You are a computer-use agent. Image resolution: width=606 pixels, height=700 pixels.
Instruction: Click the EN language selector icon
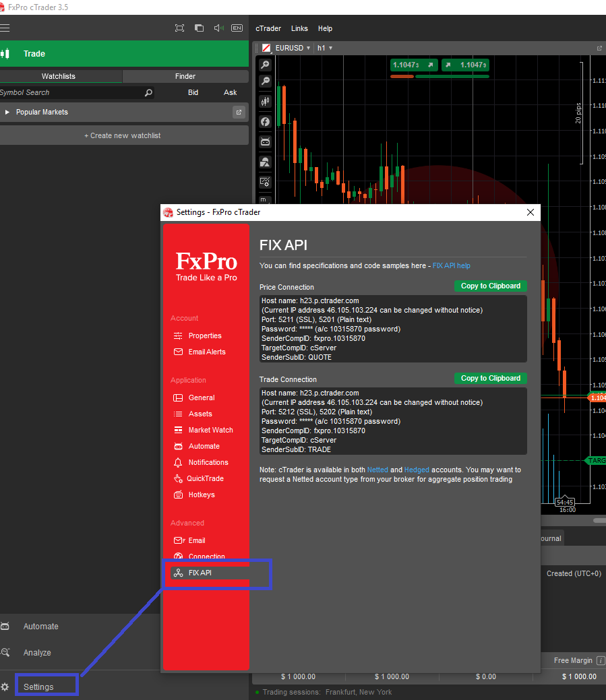(x=237, y=28)
